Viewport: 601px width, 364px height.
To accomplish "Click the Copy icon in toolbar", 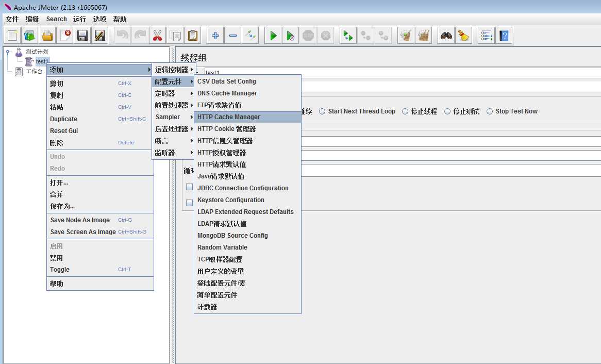I will coord(175,36).
